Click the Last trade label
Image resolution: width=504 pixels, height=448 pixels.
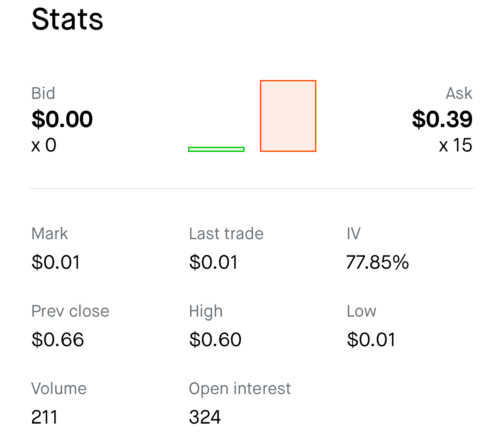[226, 234]
